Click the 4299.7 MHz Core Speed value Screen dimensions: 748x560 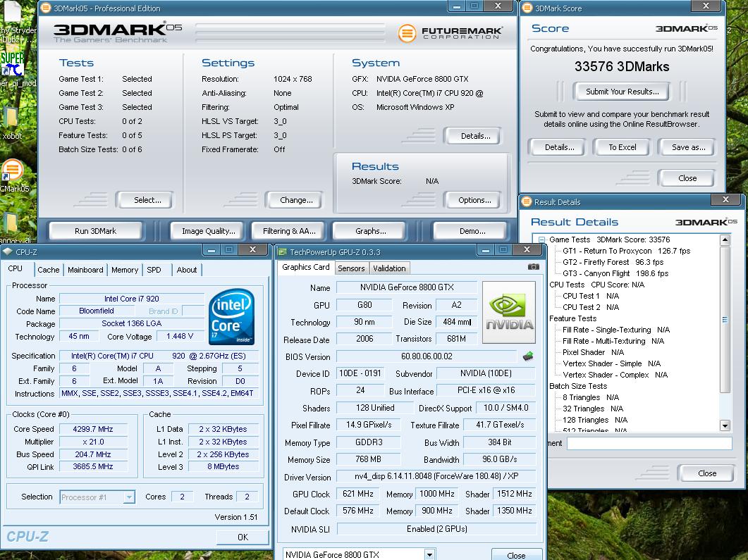(92, 429)
